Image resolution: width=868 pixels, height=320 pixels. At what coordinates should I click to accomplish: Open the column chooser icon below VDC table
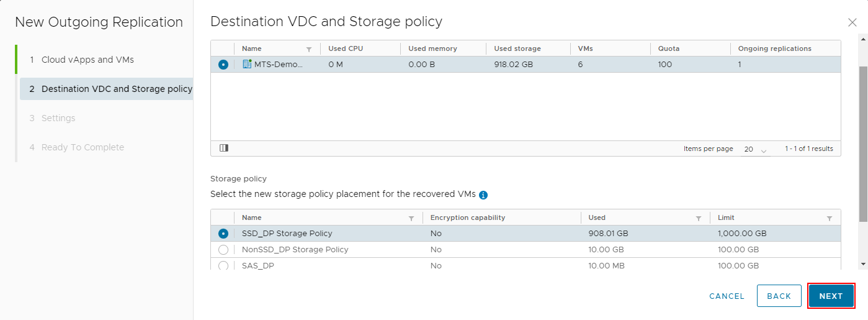224,149
